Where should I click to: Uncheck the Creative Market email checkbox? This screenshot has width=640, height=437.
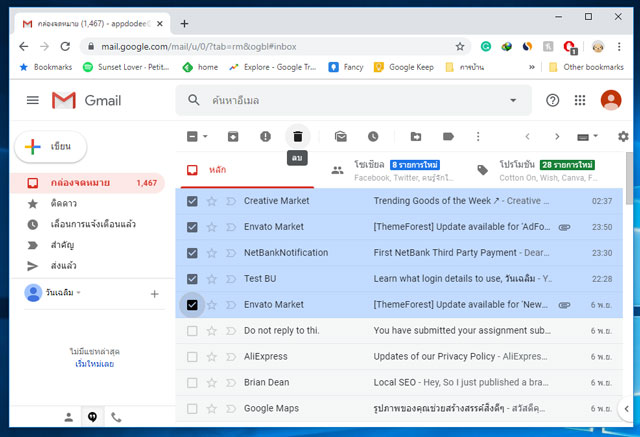pos(192,201)
